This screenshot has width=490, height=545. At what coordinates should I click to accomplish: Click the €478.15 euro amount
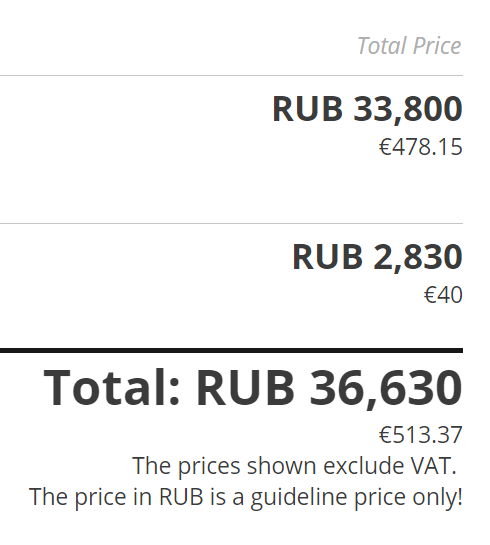pos(420,147)
